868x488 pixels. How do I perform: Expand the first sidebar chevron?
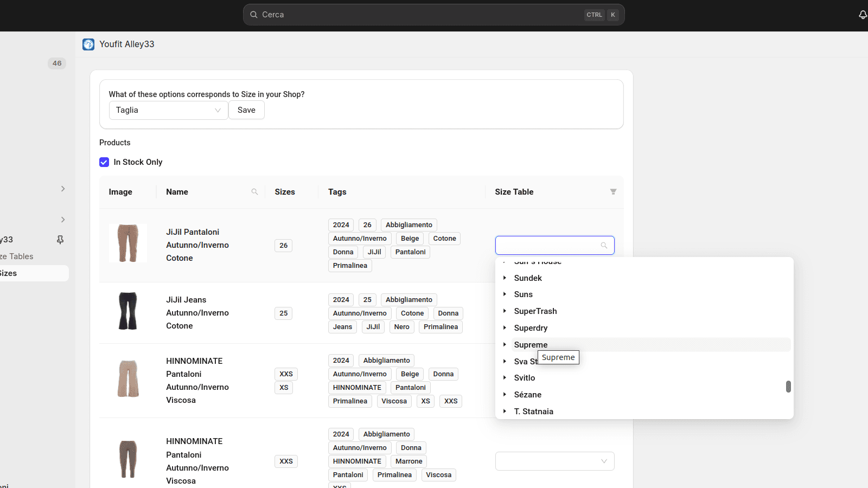[63, 189]
